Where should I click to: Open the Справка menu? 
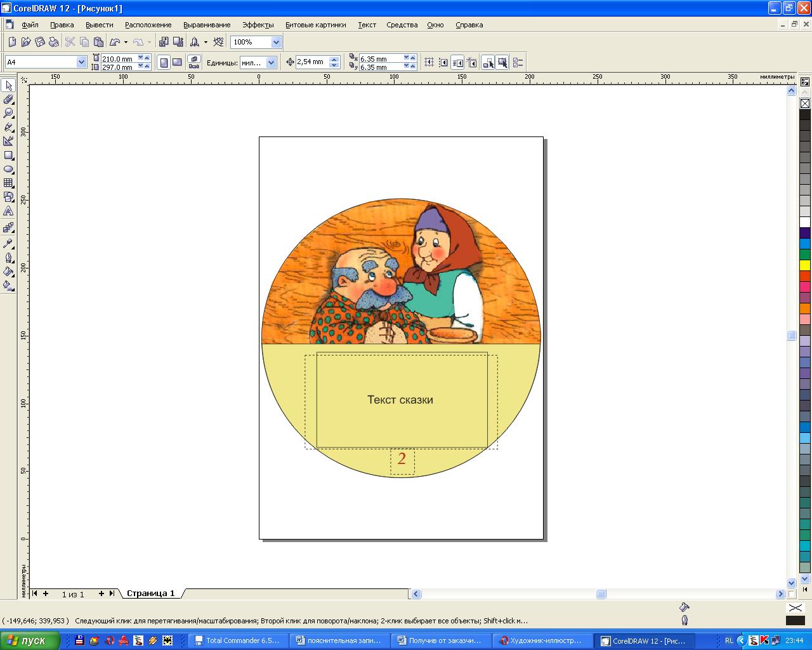coord(469,25)
